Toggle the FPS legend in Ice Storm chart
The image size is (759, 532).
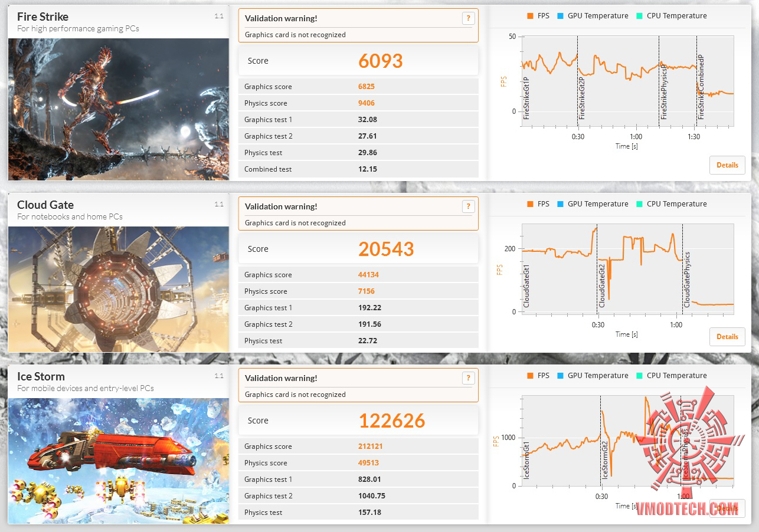point(538,376)
